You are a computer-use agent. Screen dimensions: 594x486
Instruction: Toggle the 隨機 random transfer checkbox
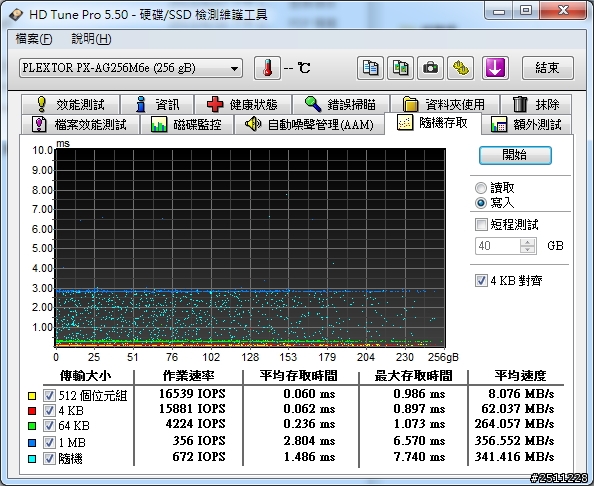pyautogui.click(x=49, y=458)
